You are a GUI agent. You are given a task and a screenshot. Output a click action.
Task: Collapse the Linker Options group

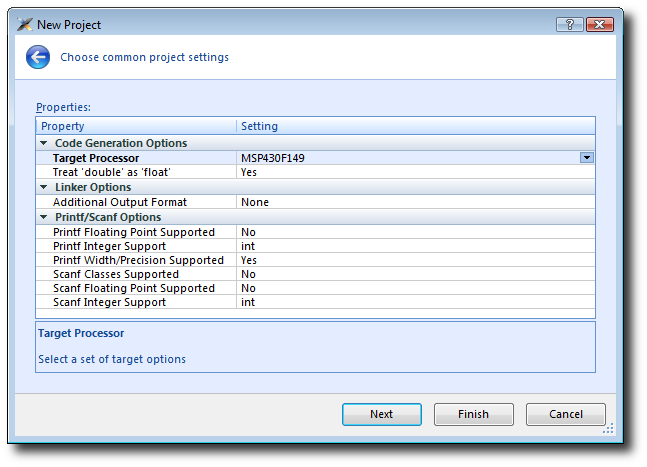(44, 187)
